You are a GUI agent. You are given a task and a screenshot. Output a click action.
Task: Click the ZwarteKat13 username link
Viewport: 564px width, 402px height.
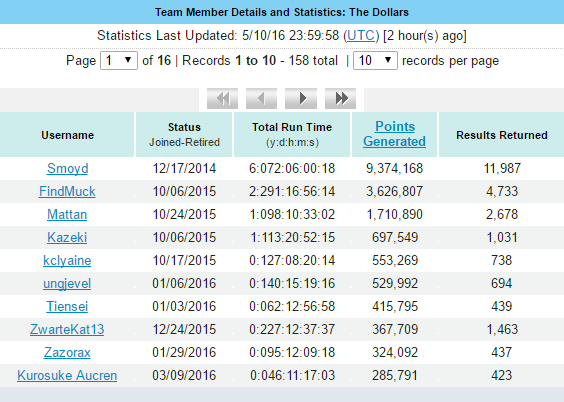click(x=67, y=329)
